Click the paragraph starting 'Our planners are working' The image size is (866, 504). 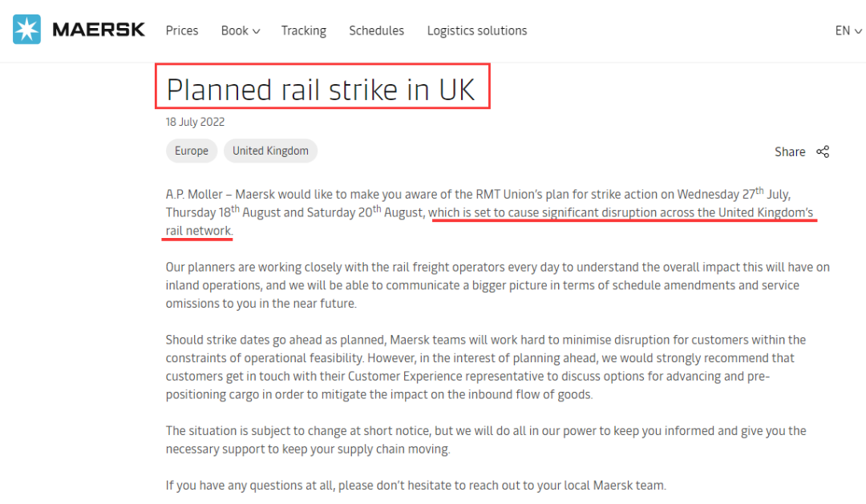(x=497, y=285)
